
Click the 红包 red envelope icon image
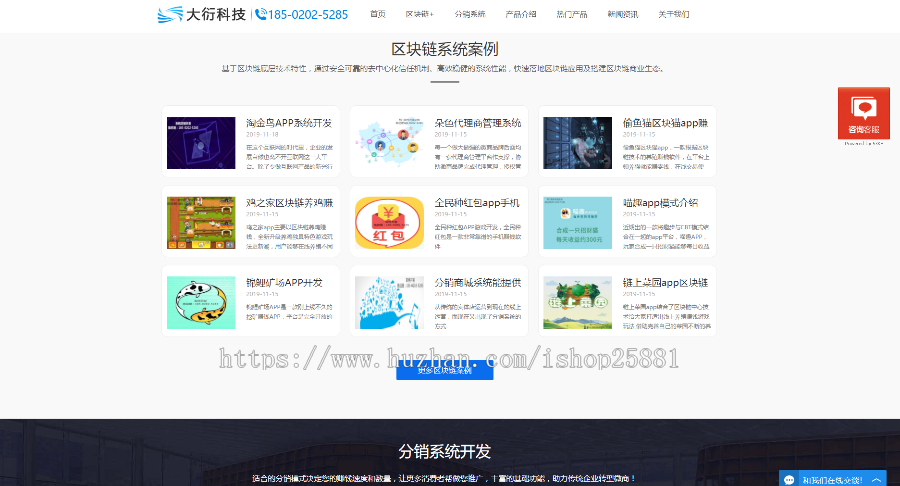click(389, 223)
